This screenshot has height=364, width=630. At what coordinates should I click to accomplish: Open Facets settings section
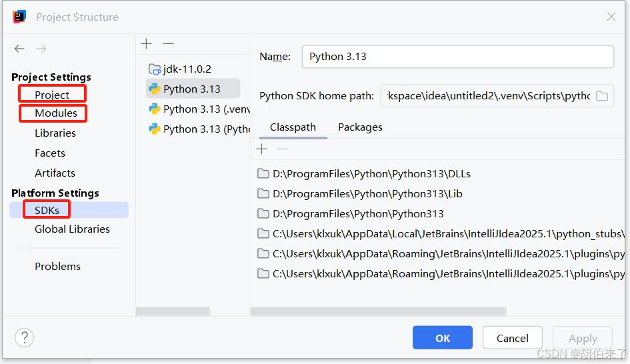pos(50,153)
